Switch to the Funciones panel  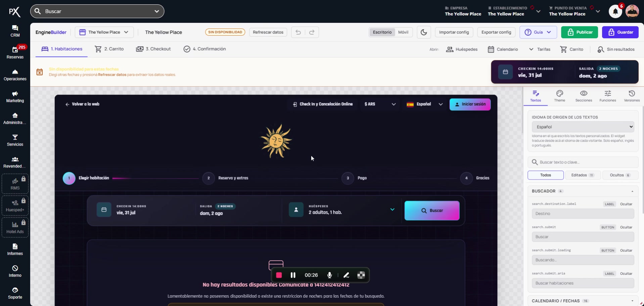(608, 96)
